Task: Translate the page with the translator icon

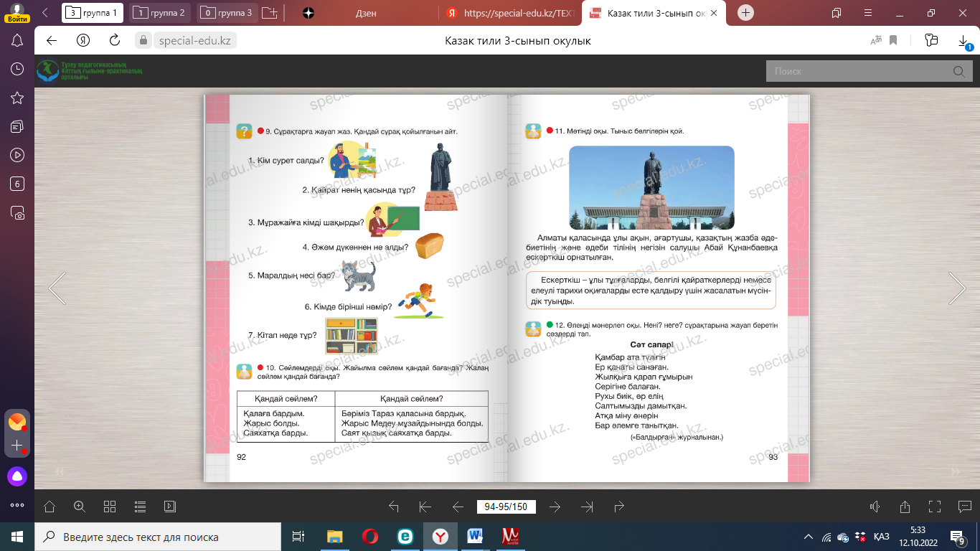Action: (x=876, y=40)
